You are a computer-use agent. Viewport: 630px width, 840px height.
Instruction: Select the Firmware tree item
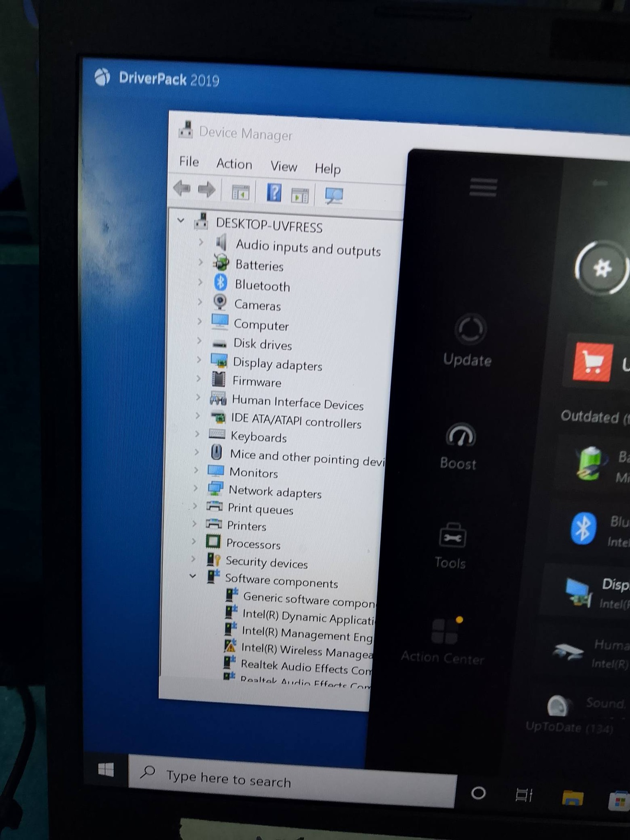pos(257,382)
